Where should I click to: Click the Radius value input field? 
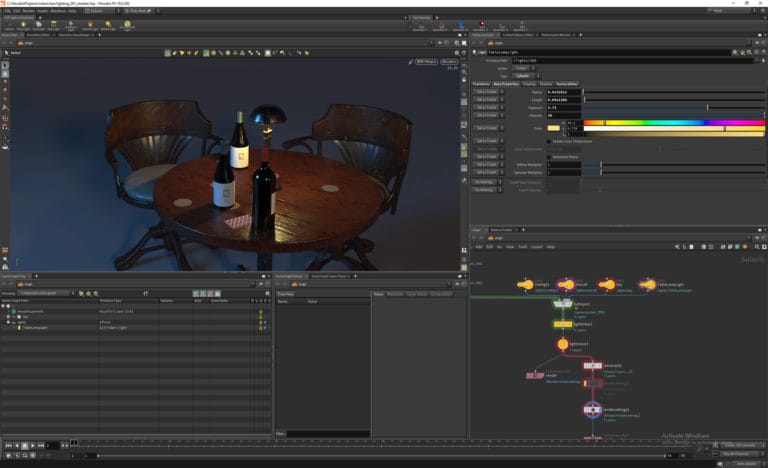click(x=563, y=91)
